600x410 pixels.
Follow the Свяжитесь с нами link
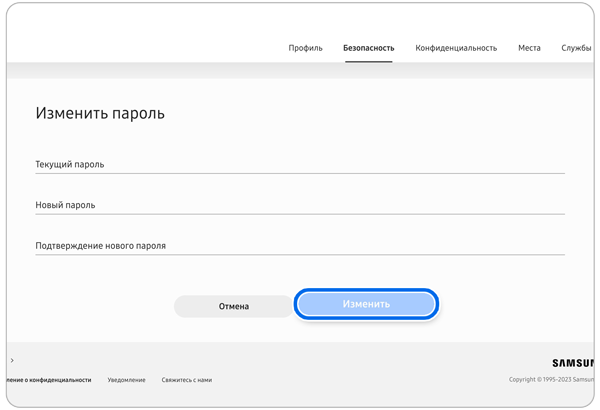pyautogui.click(x=186, y=380)
